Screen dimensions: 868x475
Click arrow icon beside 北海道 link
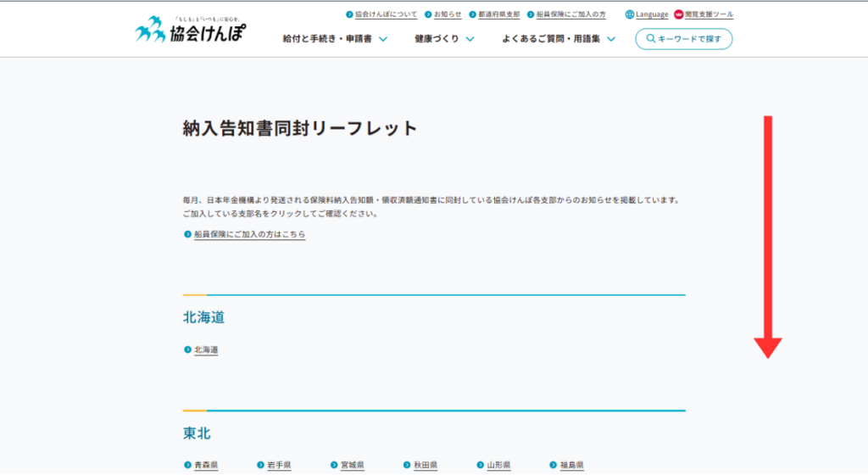187,349
